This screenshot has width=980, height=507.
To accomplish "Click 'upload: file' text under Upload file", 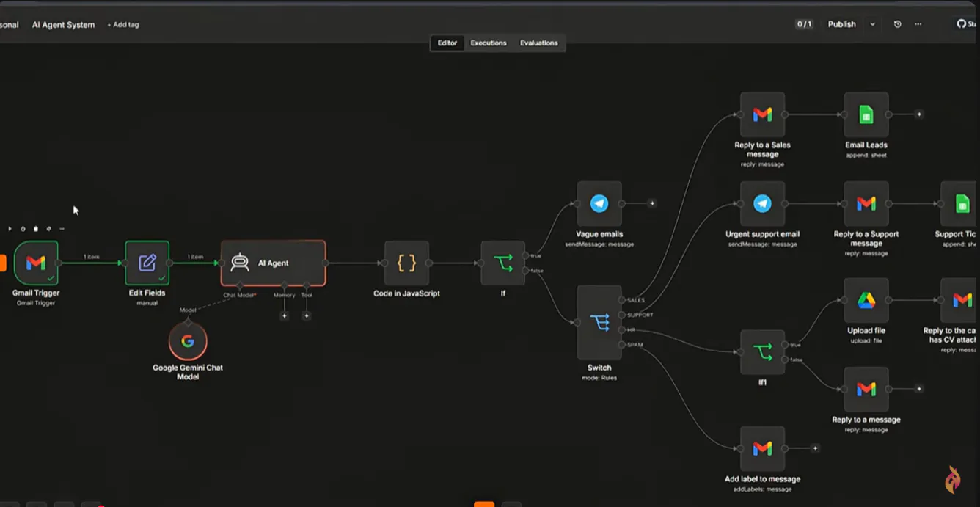I will click(x=866, y=340).
